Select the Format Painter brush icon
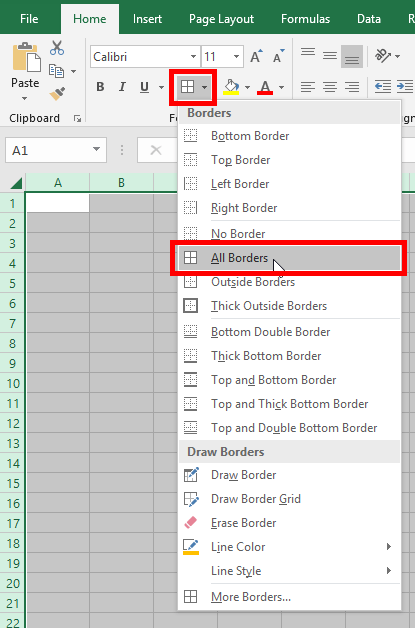This screenshot has width=415, height=628. point(57,94)
